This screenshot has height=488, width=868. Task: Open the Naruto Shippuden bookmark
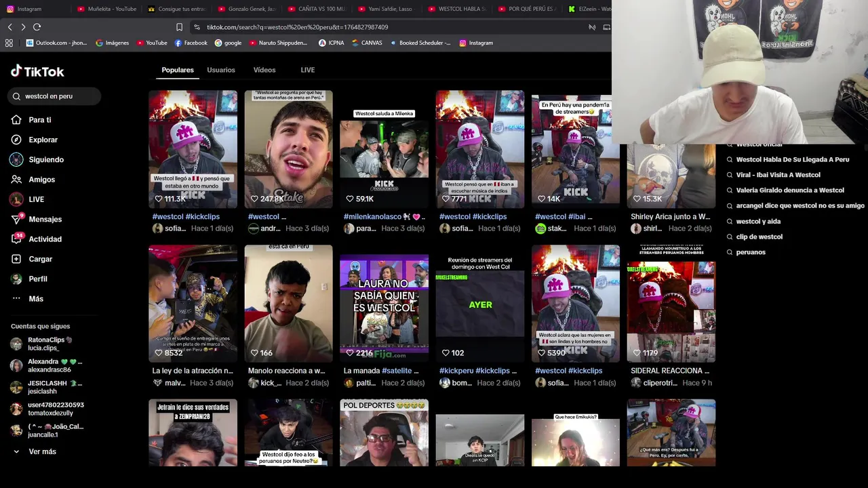click(x=279, y=43)
